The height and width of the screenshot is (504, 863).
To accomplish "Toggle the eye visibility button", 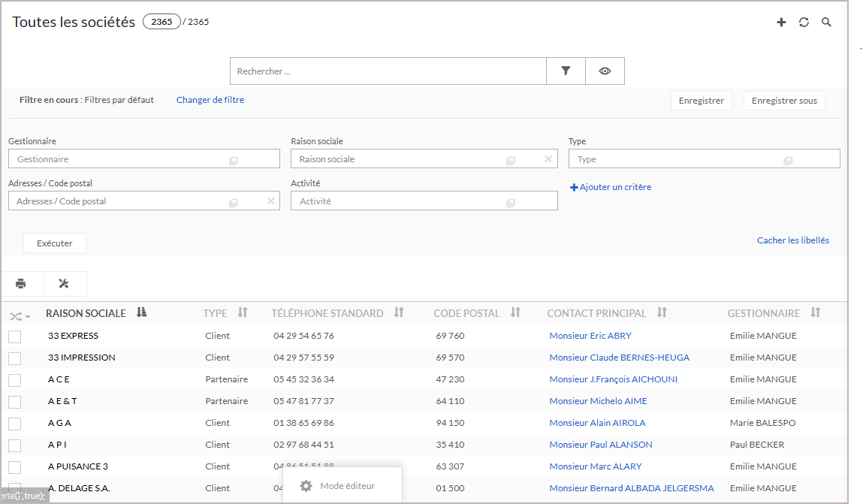I will pos(605,71).
